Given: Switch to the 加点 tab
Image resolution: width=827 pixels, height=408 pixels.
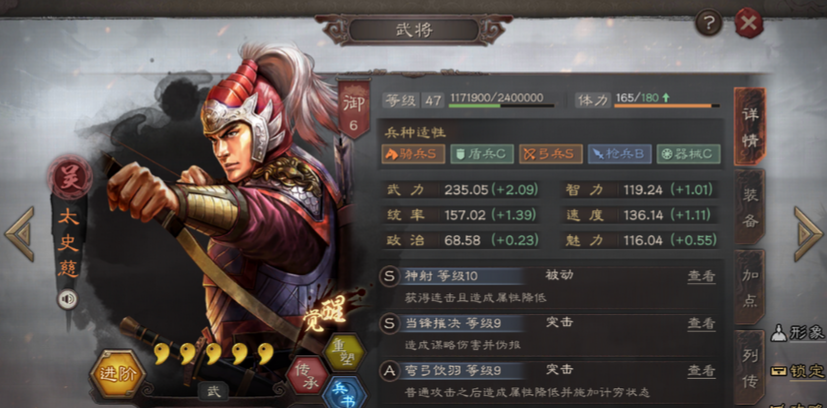Looking at the screenshot, I should tap(749, 288).
